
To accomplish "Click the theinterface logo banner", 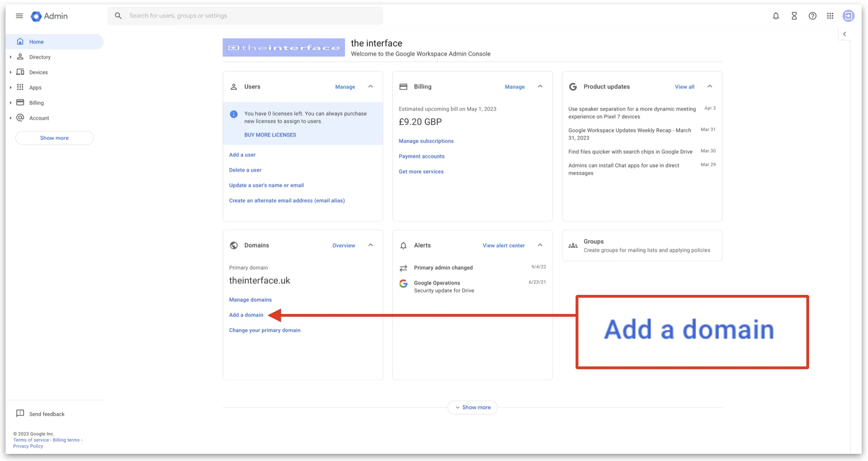I will tap(284, 47).
